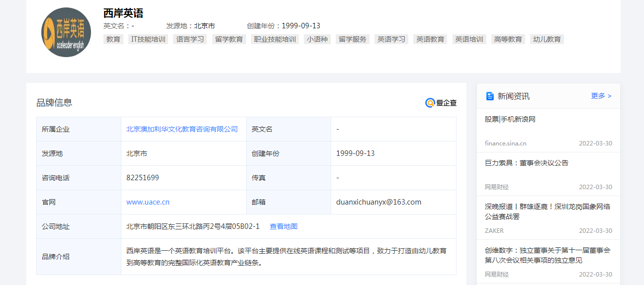The width and height of the screenshot is (644, 285).
Task: Click the address 北京市朝阳区东三环北路丙2号4层05B02-1
Action: click(x=193, y=226)
